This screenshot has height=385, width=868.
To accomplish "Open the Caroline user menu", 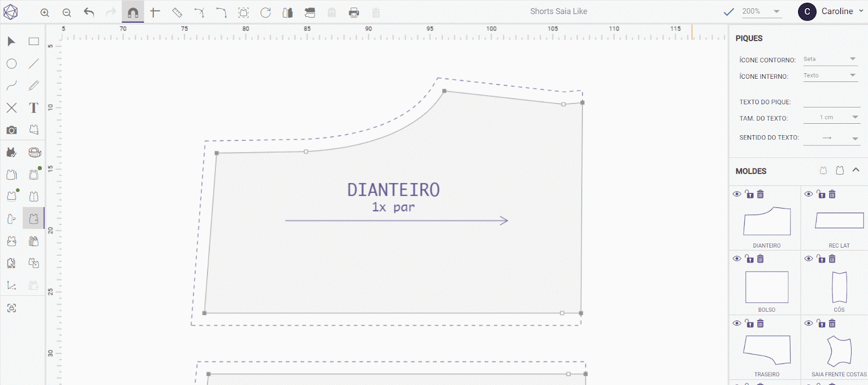I will coord(831,11).
